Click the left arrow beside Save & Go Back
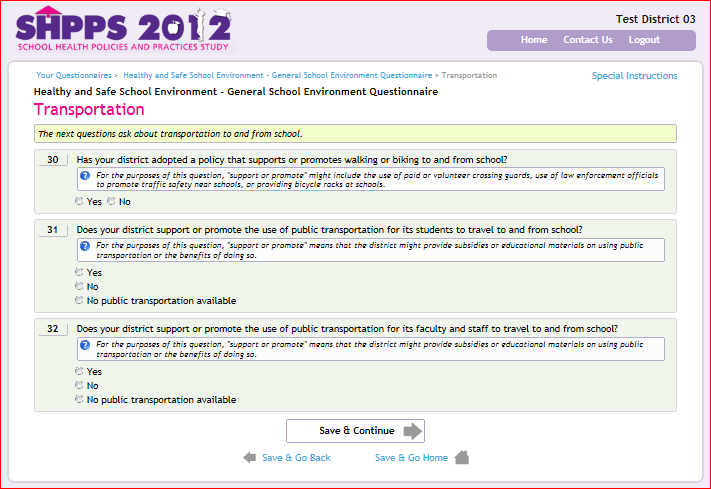 click(249, 457)
